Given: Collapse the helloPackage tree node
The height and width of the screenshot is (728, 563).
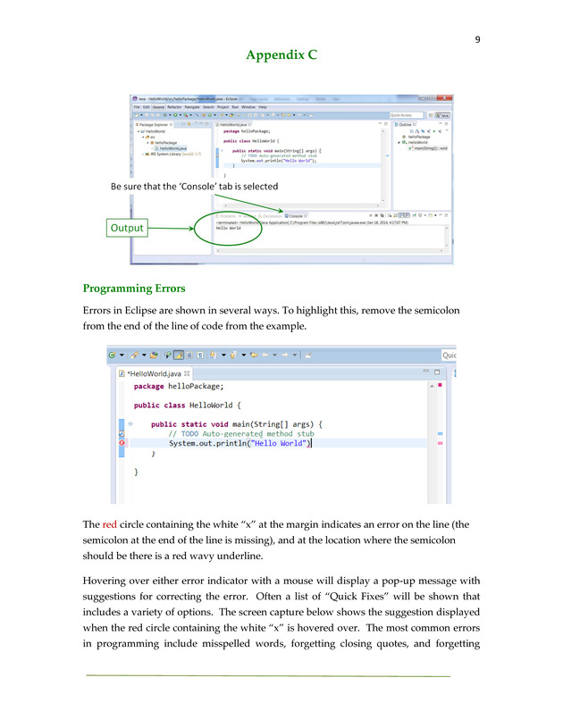Looking at the screenshot, I should 148,142.
